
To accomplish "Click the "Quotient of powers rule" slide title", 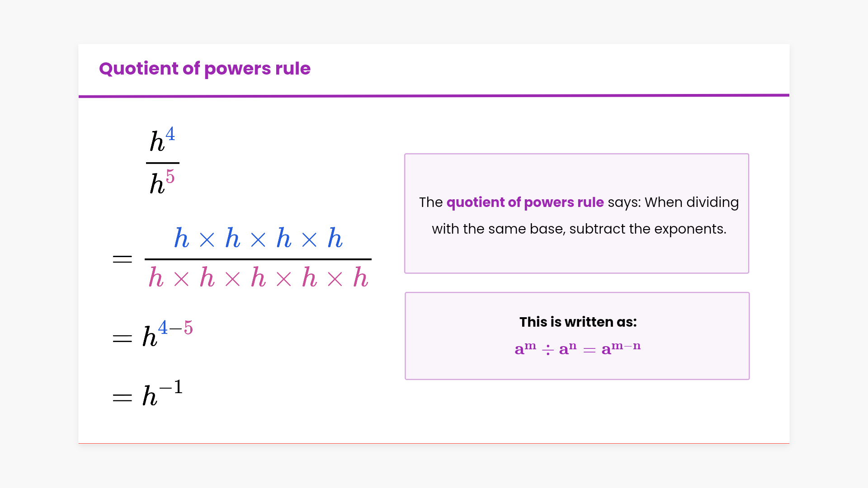I will 205,69.
